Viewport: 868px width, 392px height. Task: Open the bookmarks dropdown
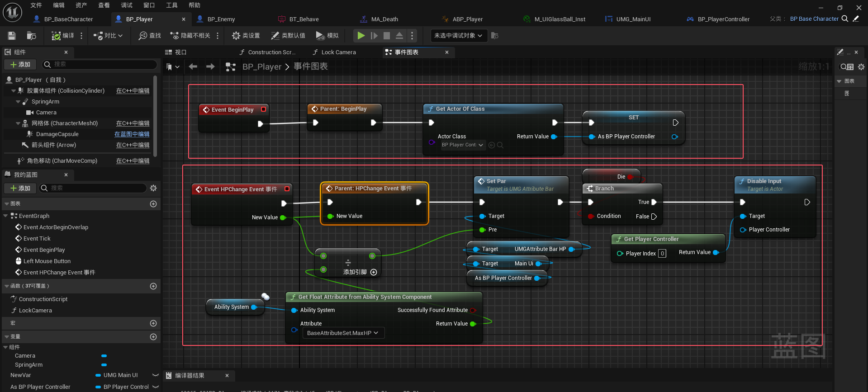coord(173,67)
